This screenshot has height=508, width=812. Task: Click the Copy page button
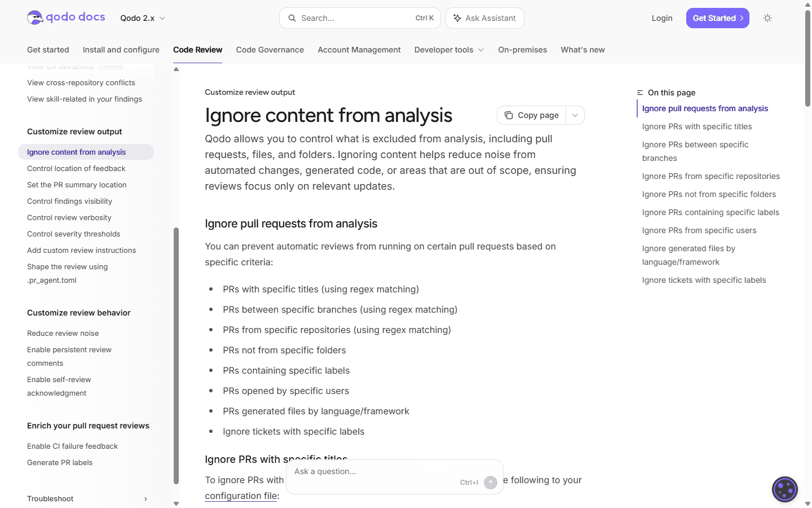(531, 115)
